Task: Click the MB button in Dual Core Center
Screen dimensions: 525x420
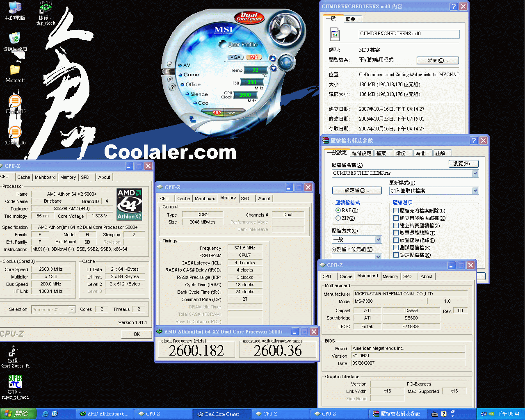Action: click(x=253, y=57)
